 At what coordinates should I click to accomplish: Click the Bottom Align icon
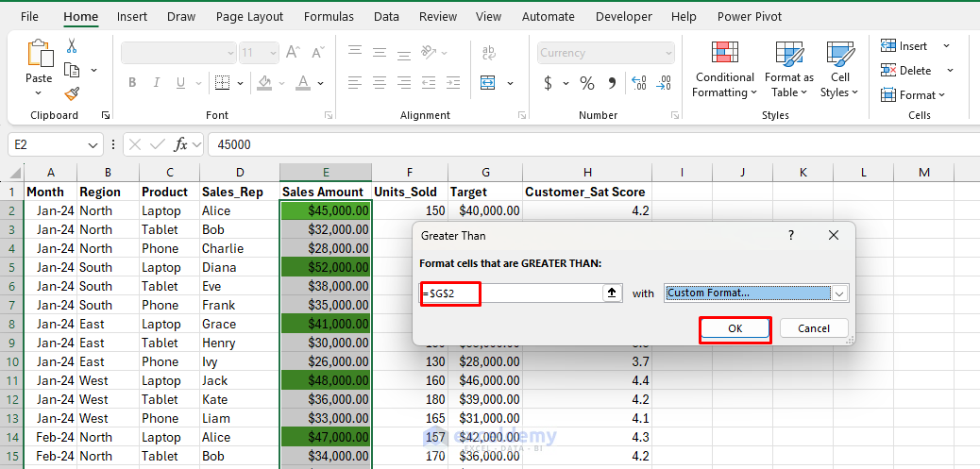(x=404, y=53)
